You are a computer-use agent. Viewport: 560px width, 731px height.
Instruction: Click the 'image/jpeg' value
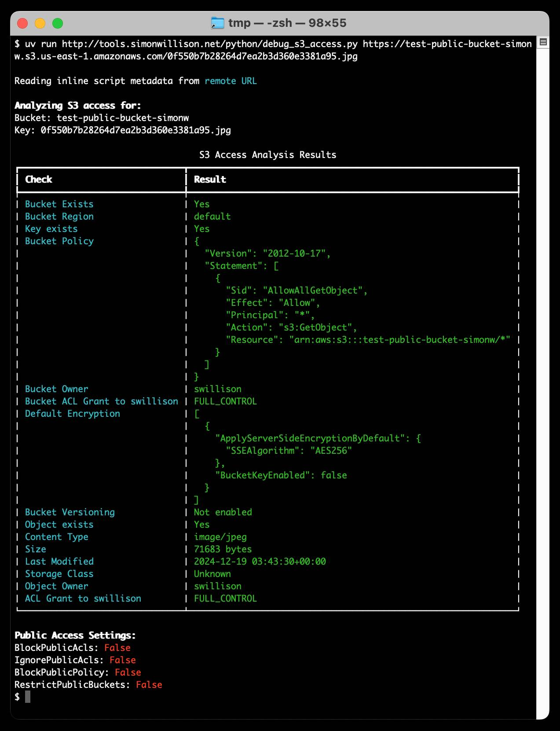tap(220, 537)
